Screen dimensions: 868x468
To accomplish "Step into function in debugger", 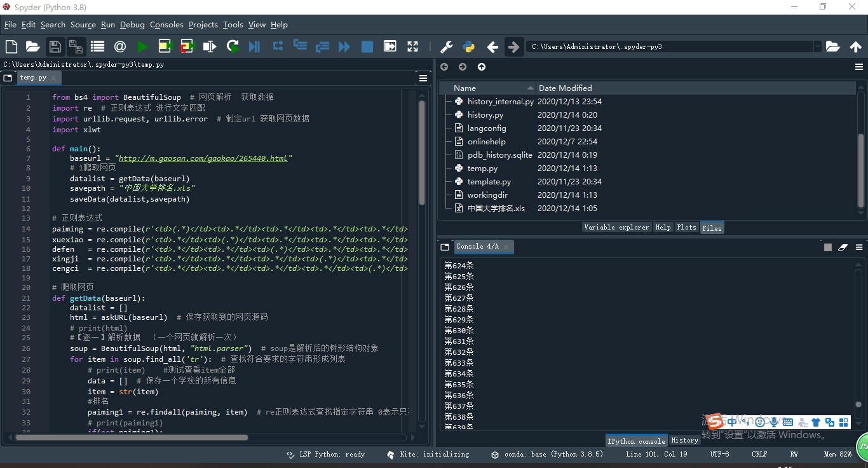I will (x=300, y=46).
